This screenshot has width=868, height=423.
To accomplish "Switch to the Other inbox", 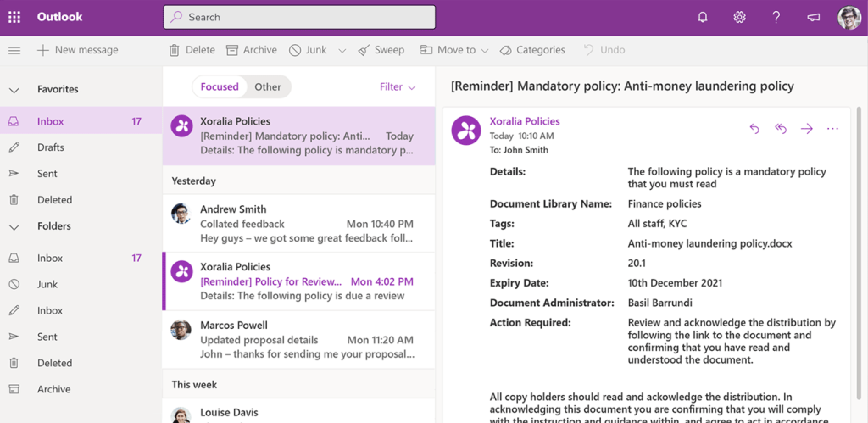I will coord(268,86).
